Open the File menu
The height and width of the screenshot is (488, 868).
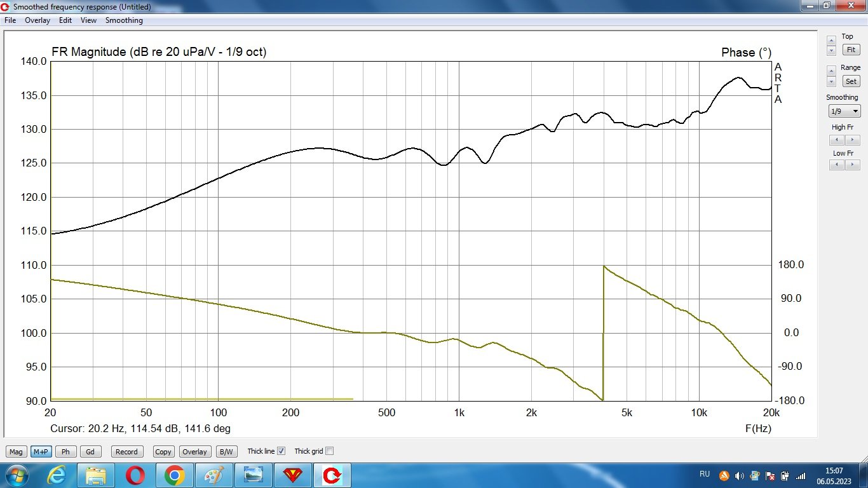10,20
